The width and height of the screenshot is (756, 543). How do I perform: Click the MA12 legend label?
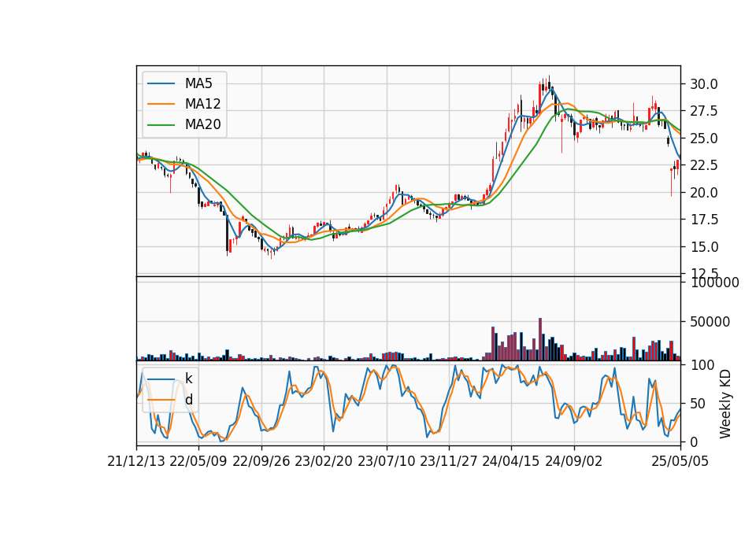[202, 104]
